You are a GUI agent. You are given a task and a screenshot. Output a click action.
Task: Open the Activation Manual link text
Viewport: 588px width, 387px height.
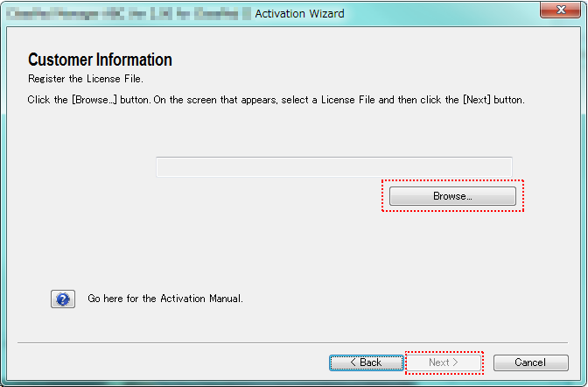[x=164, y=299]
